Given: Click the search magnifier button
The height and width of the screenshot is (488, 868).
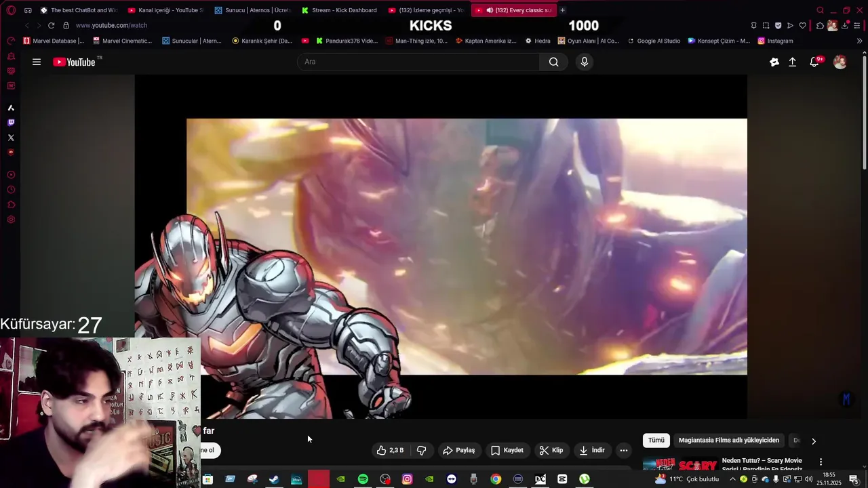Looking at the screenshot, I should tap(554, 62).
